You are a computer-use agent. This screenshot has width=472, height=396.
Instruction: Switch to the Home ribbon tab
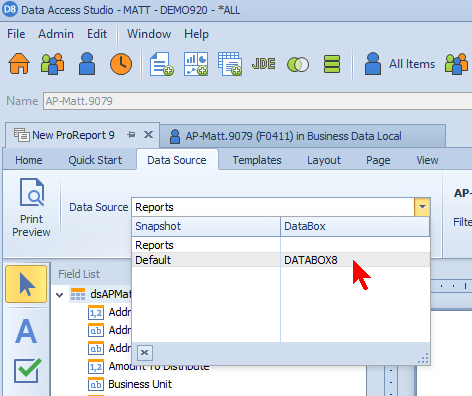29,160
